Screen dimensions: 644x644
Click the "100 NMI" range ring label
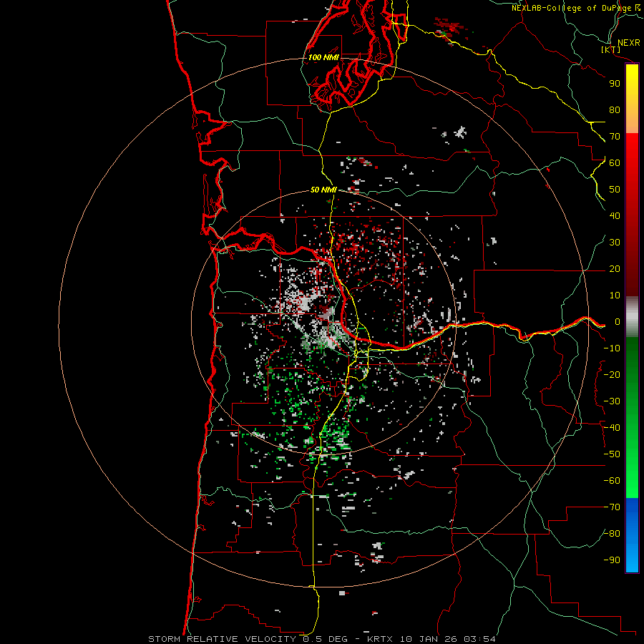click(x=323, y=57)
